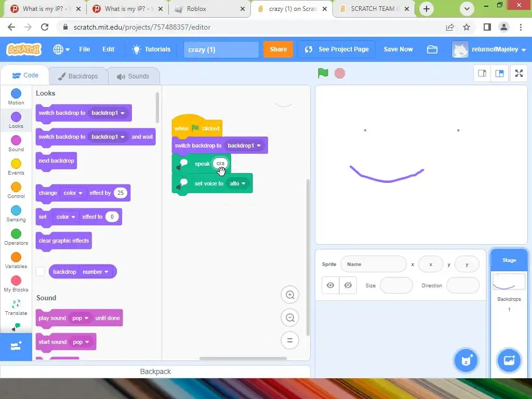Reset workspace zoom to default
532x399 pixels.
pyautogui.click(x=290, y=340)
